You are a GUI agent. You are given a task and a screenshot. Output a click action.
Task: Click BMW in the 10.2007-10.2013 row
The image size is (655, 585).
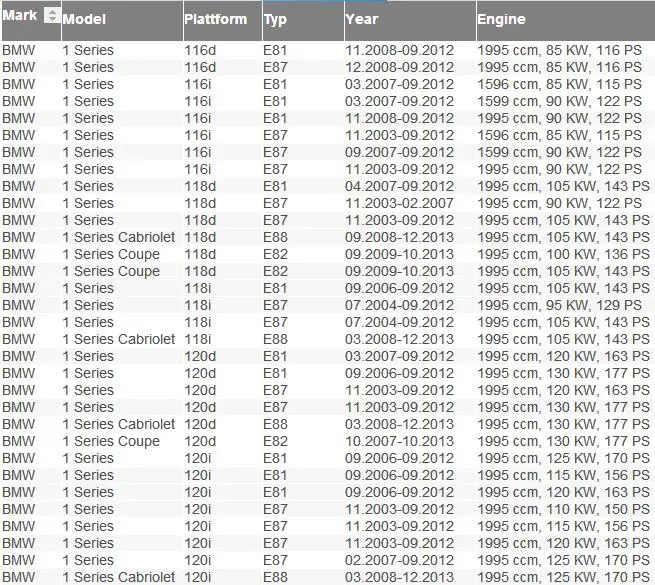[19, 441]
